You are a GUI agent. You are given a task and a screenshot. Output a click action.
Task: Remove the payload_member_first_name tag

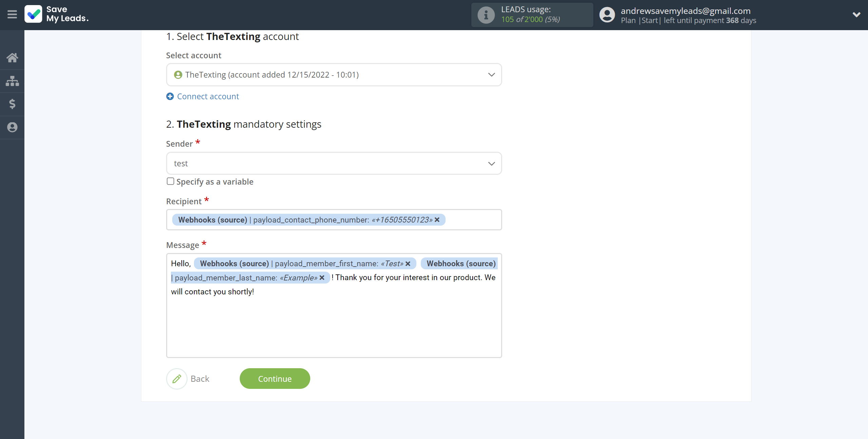(408, 264)
